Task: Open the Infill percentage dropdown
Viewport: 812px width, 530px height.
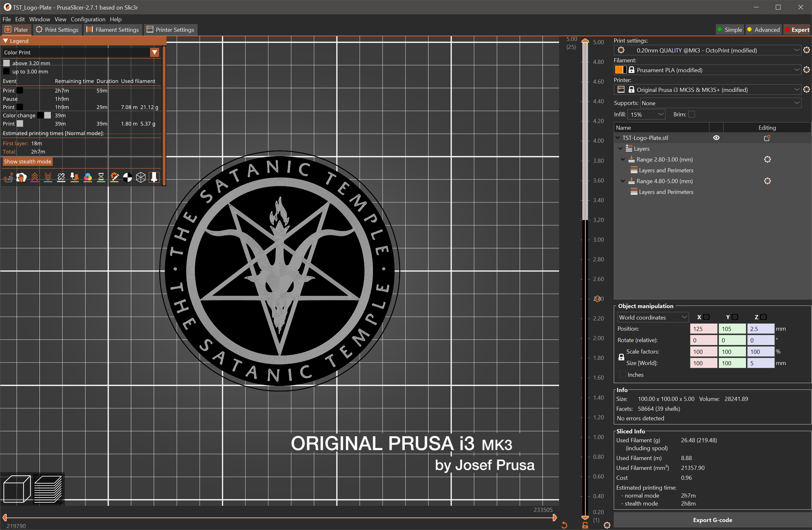Action: click(661, 114)
